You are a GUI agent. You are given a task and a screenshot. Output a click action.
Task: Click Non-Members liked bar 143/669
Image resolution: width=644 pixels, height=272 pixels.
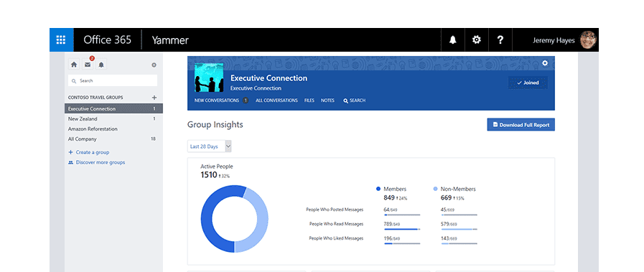[459, 244]
